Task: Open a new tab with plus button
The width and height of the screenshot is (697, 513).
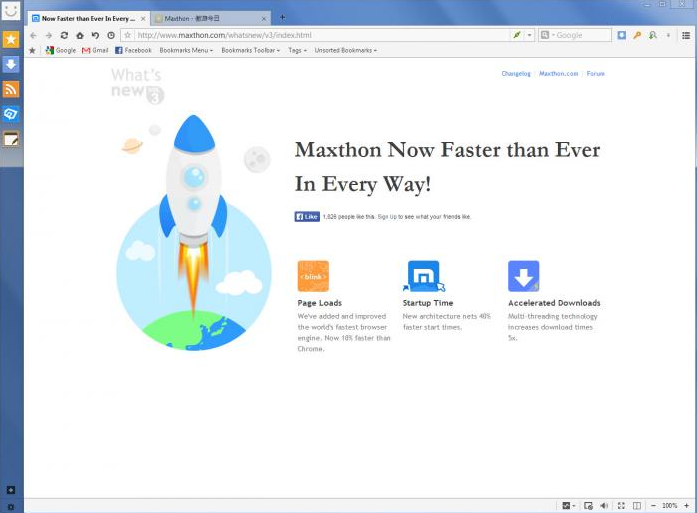Action: 282,18
